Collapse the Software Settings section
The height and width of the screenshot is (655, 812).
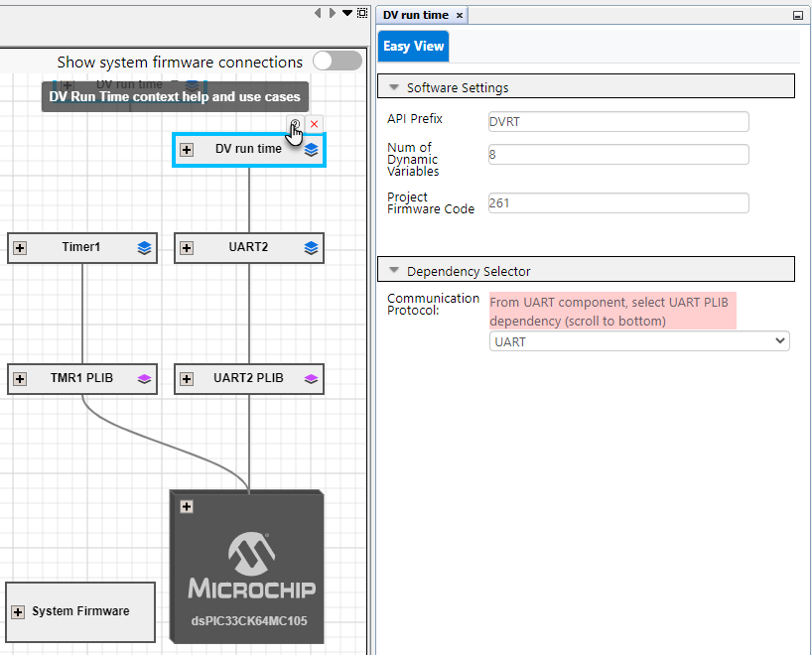[x=394, y=87]
